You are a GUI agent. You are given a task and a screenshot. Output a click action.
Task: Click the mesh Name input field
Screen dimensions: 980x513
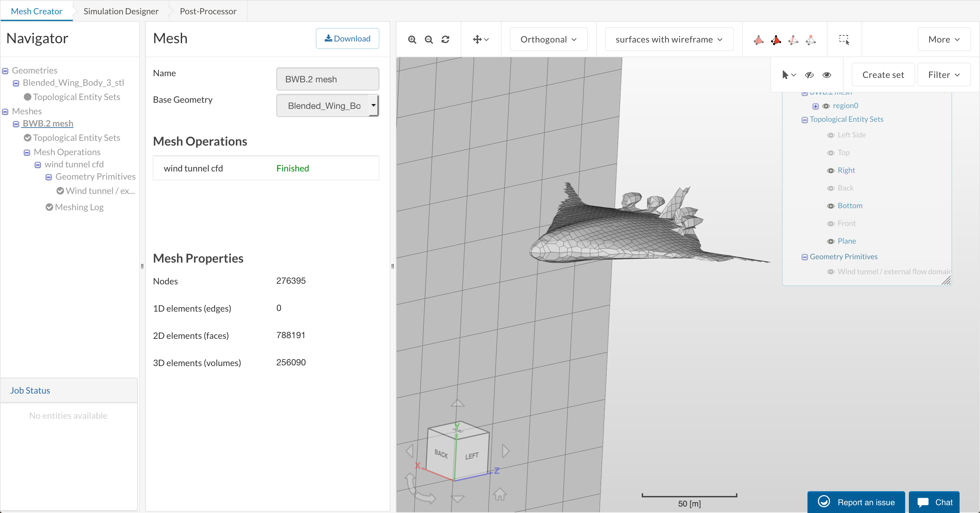(x=327, y=79)
